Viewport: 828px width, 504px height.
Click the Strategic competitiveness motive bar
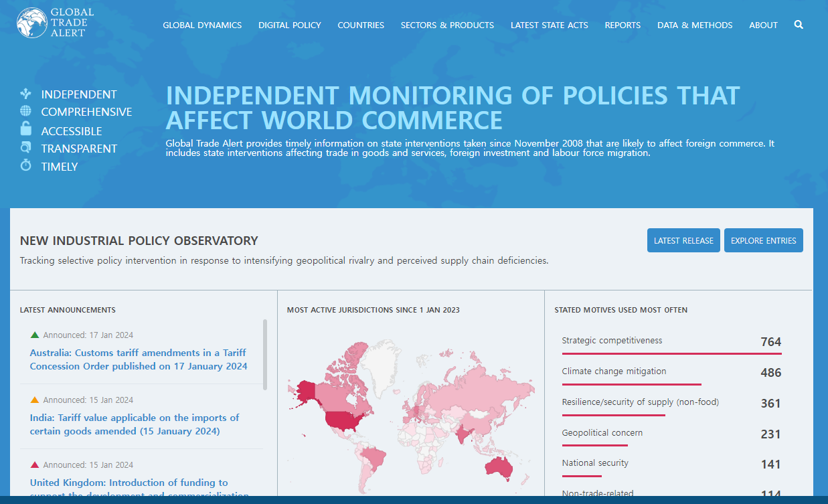tap(671, 353)
